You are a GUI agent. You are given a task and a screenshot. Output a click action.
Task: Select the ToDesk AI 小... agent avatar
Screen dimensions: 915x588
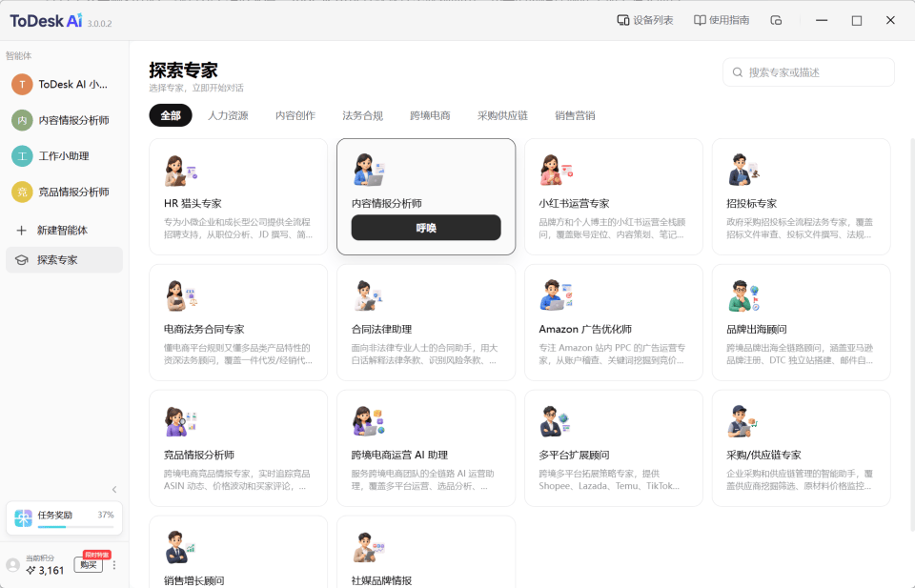22,85
